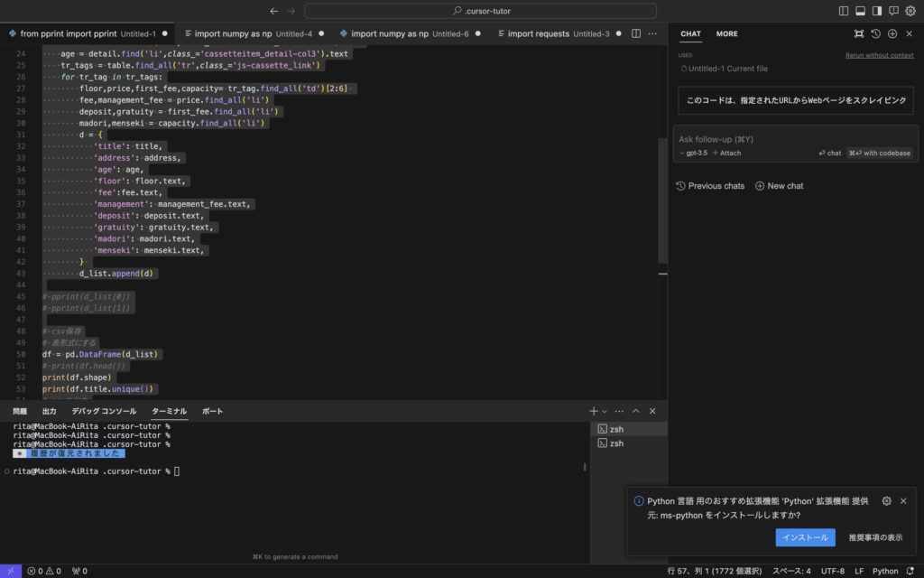Click forwarded ports status indicator

79,571
